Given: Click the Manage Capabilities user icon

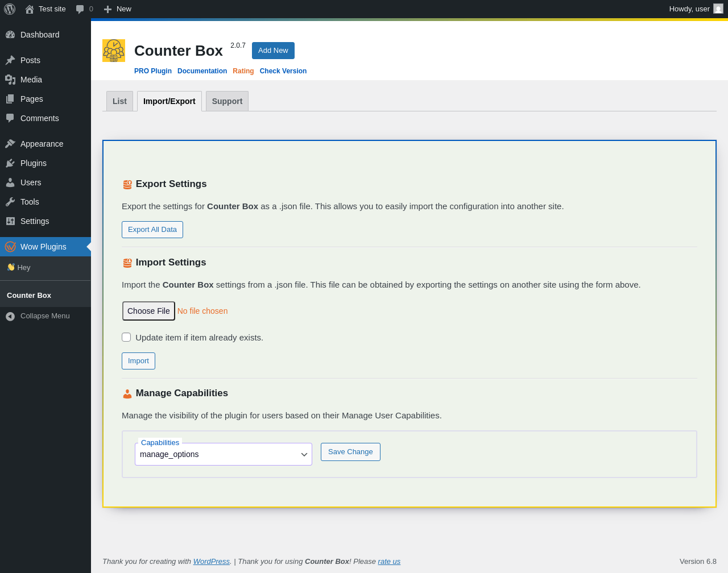Looking at the screenshot, I should [127, 393].
